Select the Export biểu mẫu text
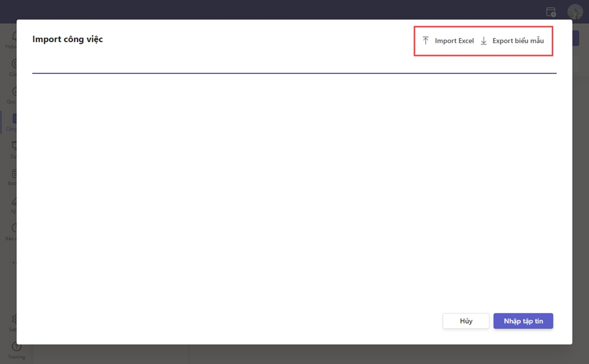This screenshot has height=364, width=589. coord(518,41)
